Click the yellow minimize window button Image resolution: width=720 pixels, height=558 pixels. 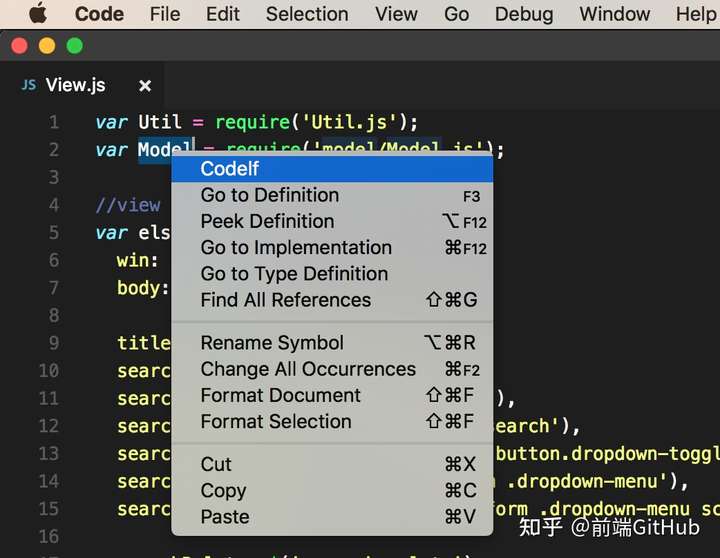pyautogui.click(x=47, y=46)
